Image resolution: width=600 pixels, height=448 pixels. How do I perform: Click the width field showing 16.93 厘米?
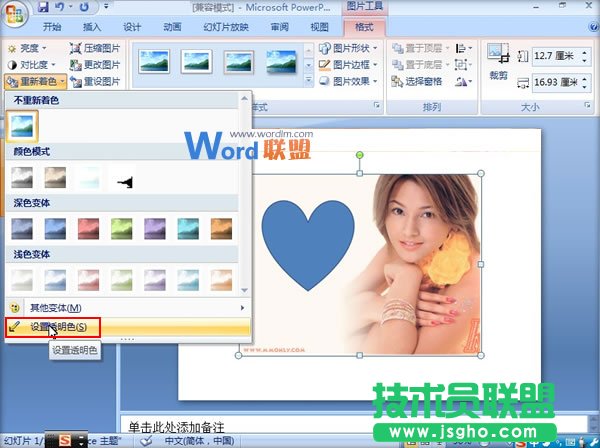click(x=556, y=82)
